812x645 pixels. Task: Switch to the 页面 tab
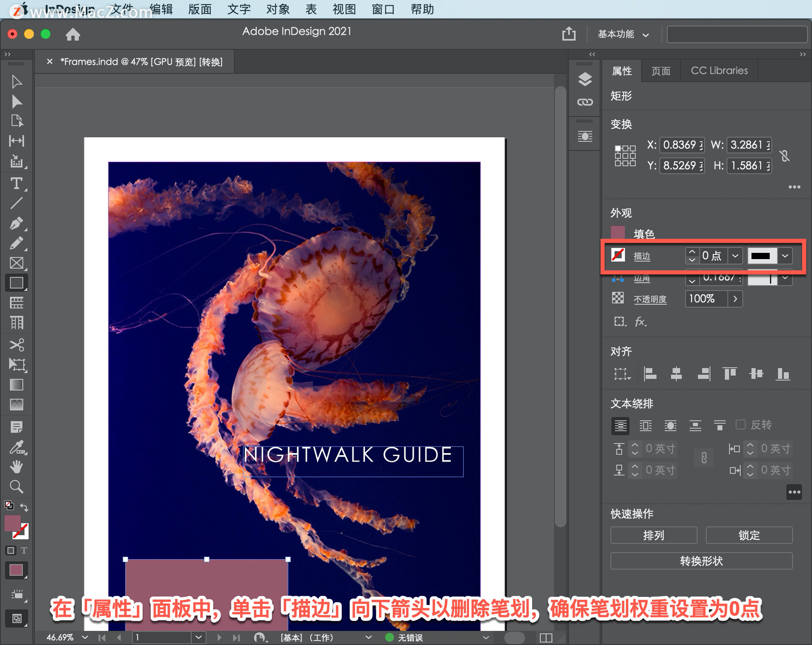tap(661, 71)
